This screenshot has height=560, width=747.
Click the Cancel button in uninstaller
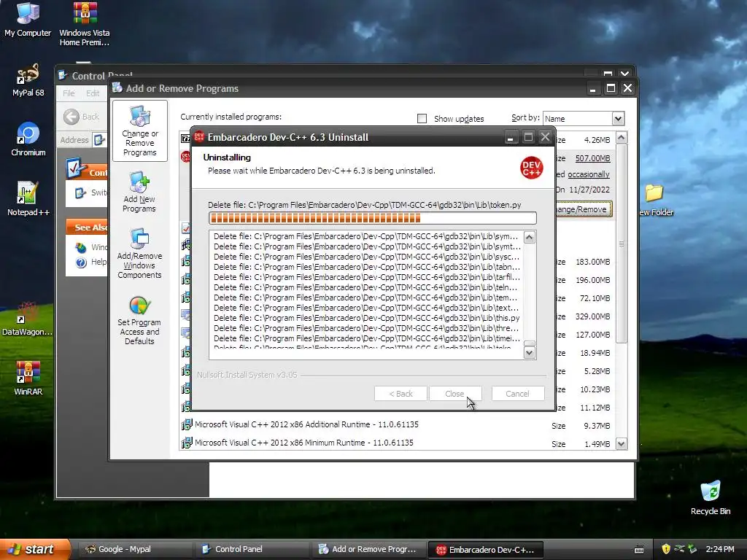point(517,394)
